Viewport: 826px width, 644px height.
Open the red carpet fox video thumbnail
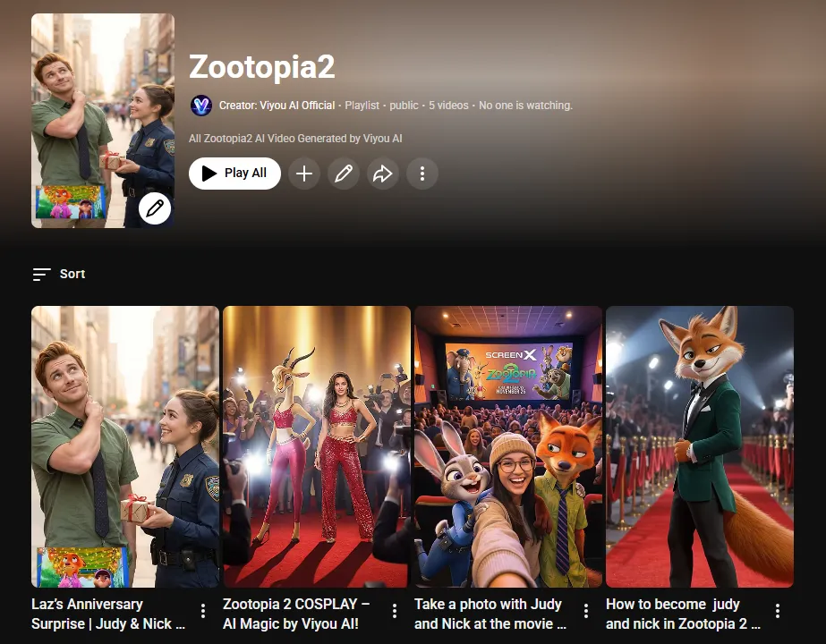pos(700,445)
